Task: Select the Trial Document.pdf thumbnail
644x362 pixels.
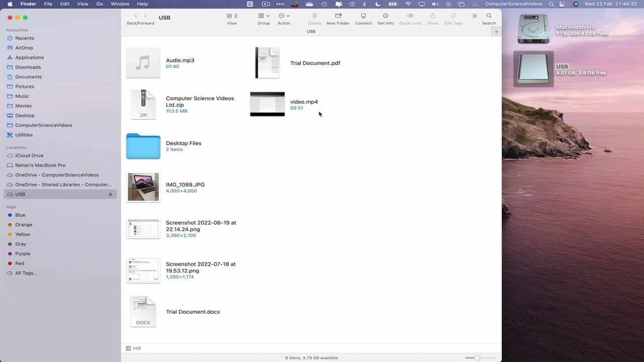Action: pos(267,63)
